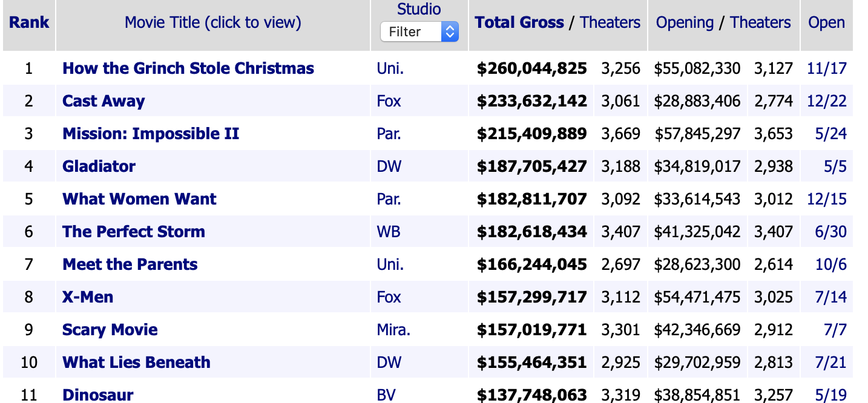Open Mission: Impossible II details
868x403 pixels.
point(151,134)
